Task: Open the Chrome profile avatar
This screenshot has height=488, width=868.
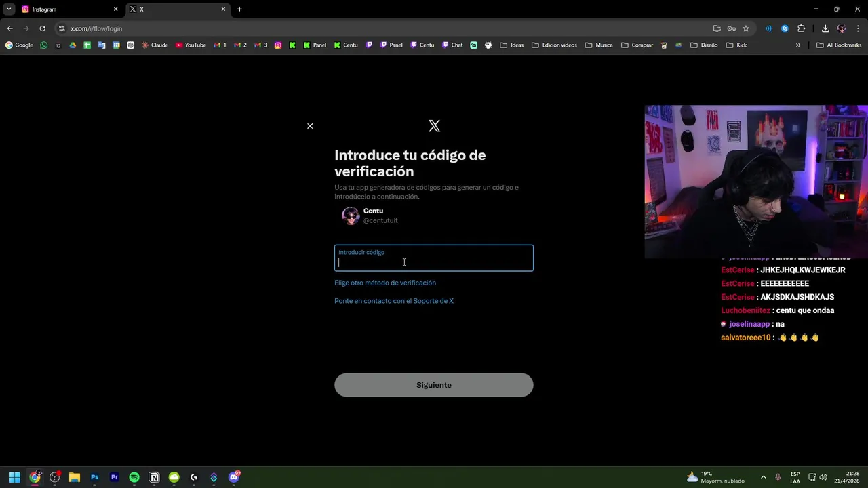Action: [842, 28]
